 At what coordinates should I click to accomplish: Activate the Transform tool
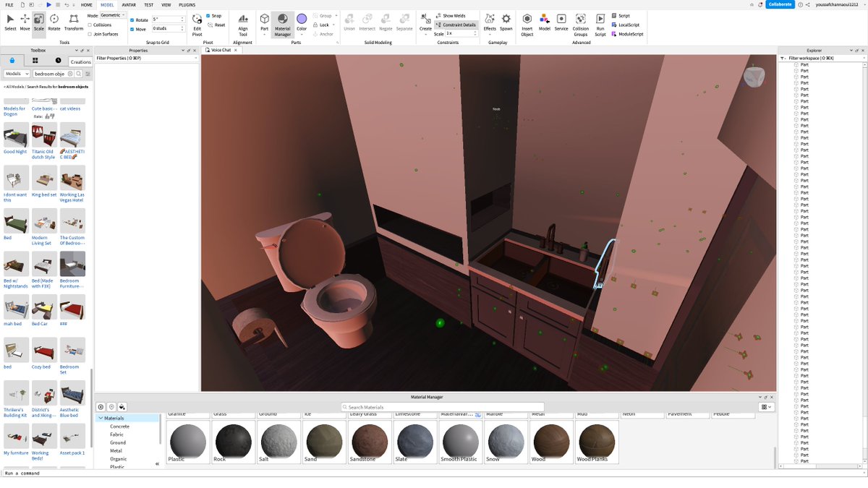pos(74,22)
